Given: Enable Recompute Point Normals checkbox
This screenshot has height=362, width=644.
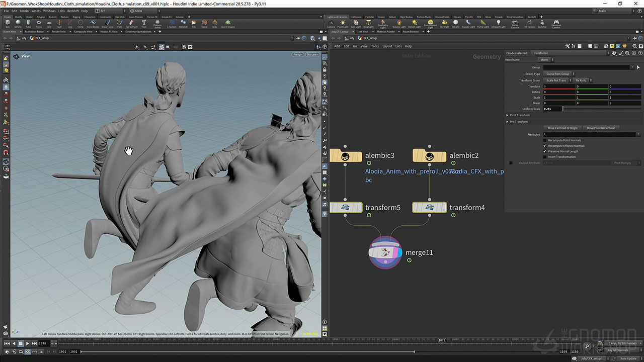Looking at the screenshot, I should 545,140.
